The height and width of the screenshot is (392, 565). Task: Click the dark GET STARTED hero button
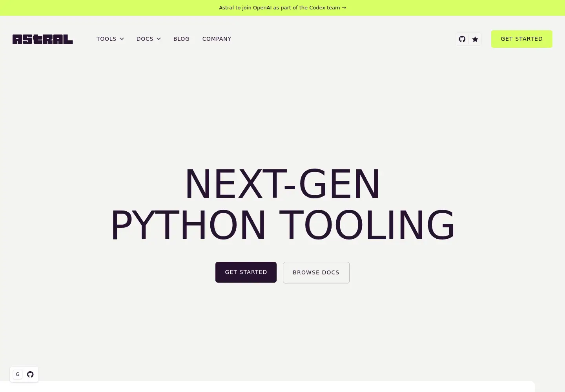pyautogui.click(x=246, y=272)
